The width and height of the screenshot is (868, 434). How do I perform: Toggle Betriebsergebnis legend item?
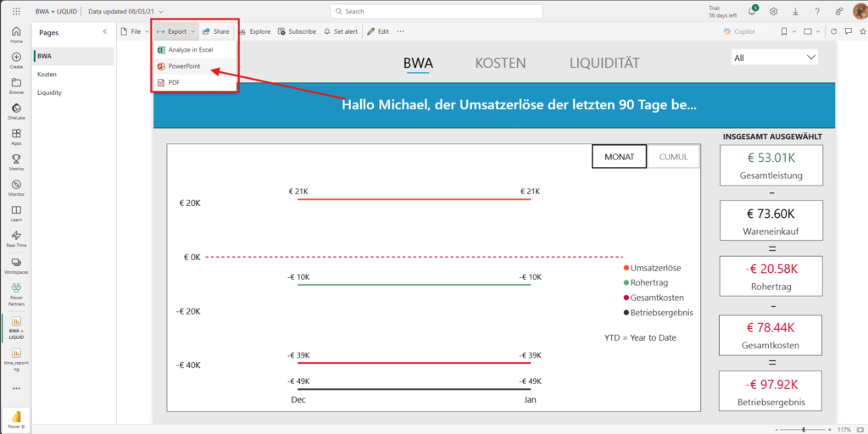658,313
